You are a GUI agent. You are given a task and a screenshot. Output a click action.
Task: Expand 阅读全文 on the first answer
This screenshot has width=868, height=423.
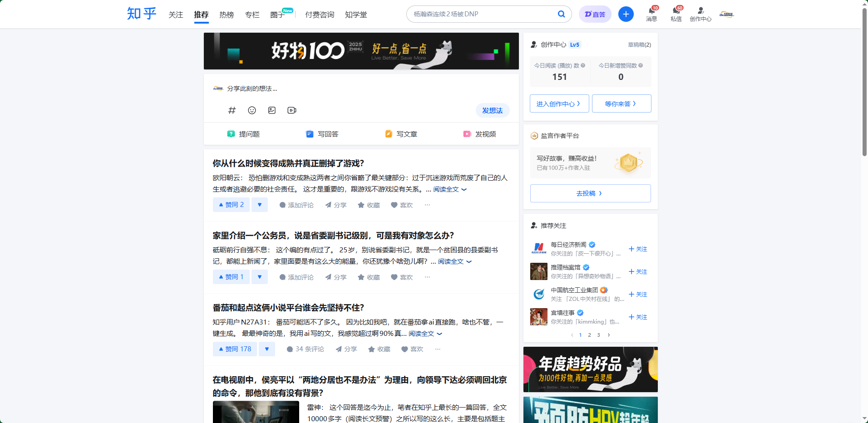coord(449,189)
